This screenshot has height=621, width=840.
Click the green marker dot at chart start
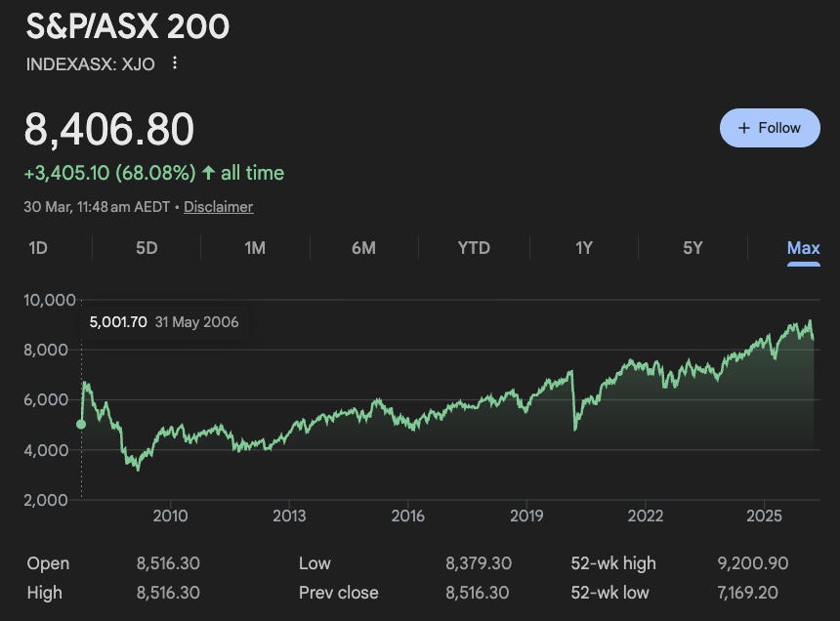pyautogui.click(x=81, y=424)
